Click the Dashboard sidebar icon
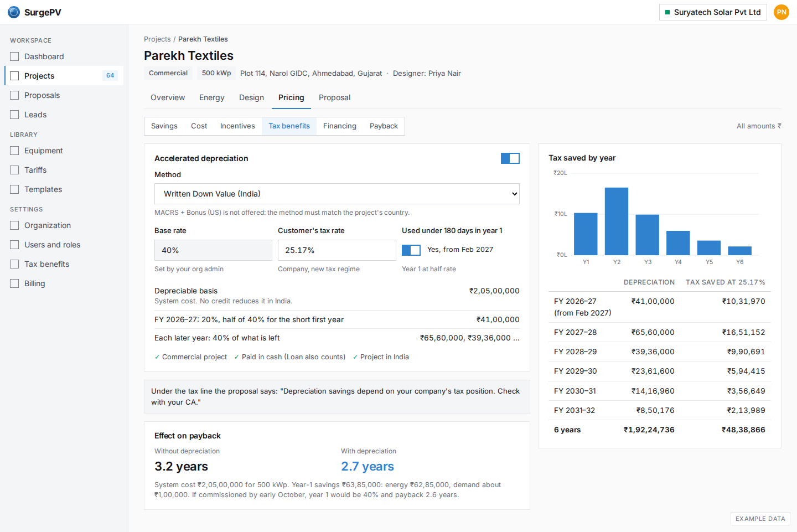Screen dimensions: 797x532 point(14,56)
